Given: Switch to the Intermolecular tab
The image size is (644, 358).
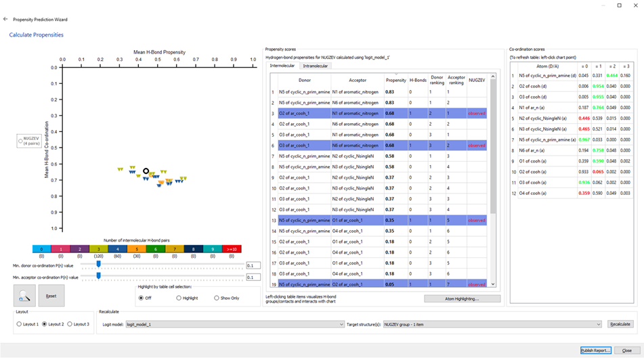Looking at the screenshot, I should tap(284, 66).
